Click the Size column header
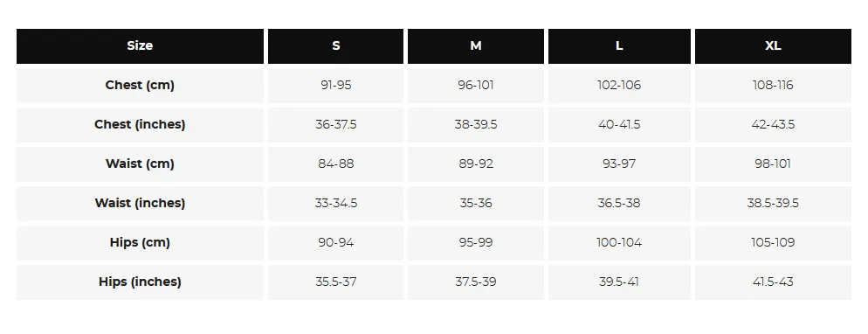868x334 pixels. pyautogui.click(x=140, y=46)
